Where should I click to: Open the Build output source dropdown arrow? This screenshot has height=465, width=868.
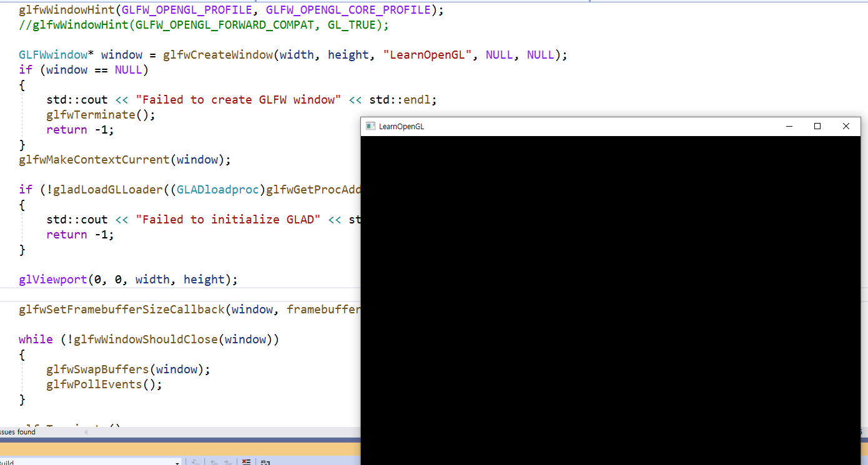(177, 463)
